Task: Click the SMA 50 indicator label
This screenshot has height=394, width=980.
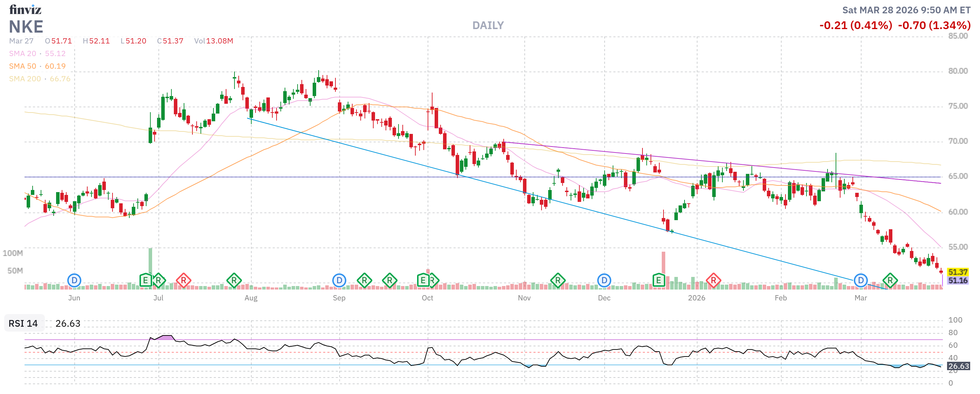Action: coord(22,66)
